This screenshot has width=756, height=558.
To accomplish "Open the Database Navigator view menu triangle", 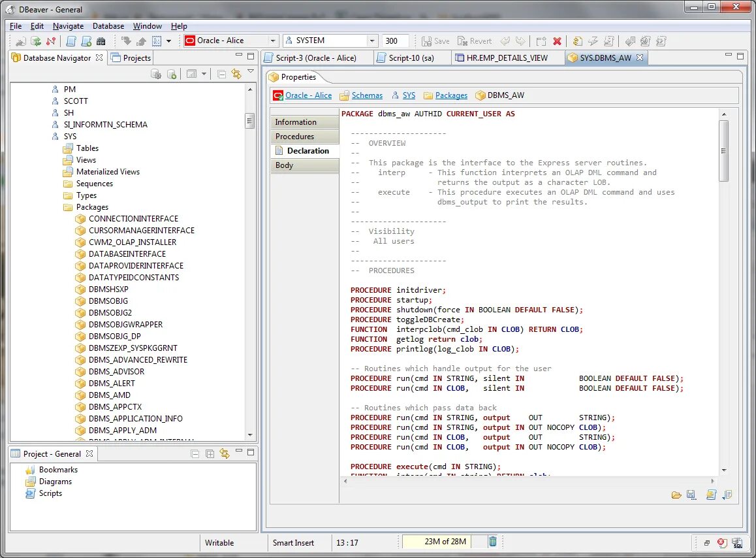I will [251, 71].
